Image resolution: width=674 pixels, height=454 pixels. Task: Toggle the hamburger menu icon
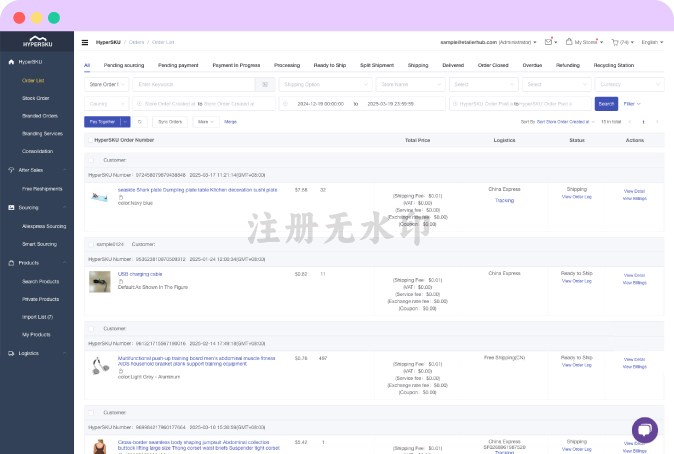(85, 42)
